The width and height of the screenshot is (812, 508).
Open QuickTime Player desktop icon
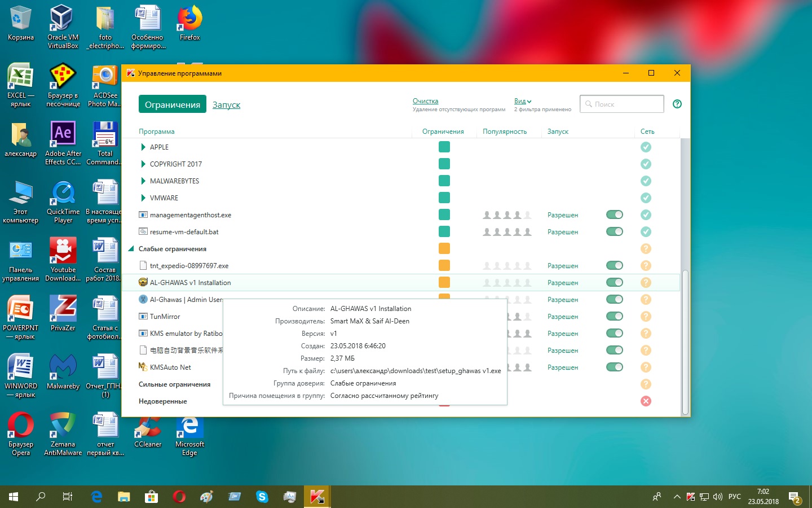[x=63, y=202]
